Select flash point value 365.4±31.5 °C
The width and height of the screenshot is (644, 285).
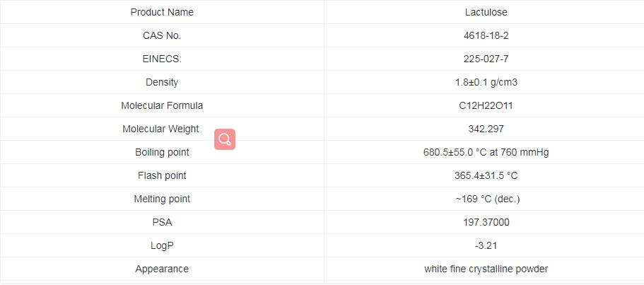click(486, 175)
